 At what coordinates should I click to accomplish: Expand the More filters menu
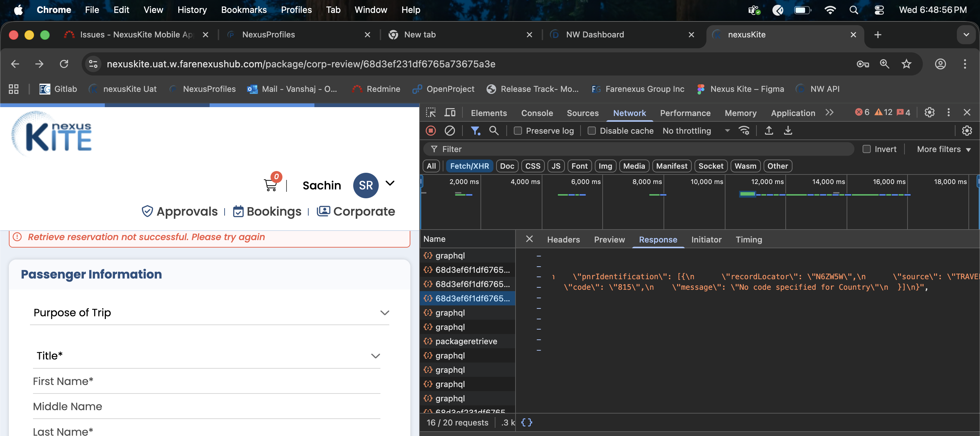944,149
